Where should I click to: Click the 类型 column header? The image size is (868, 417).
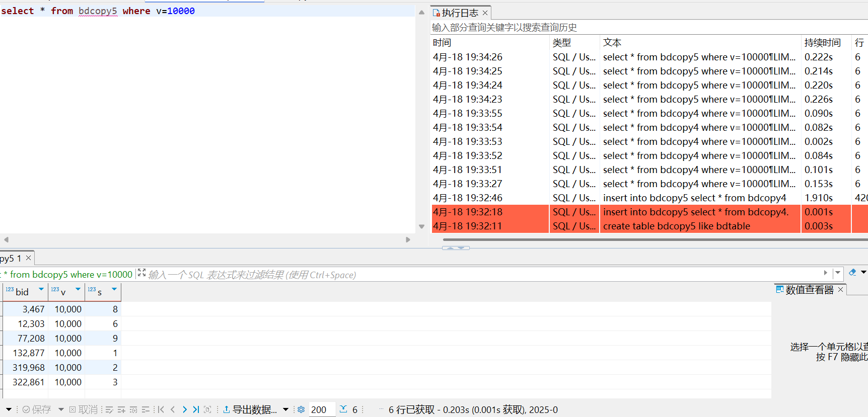coord(575,43)
